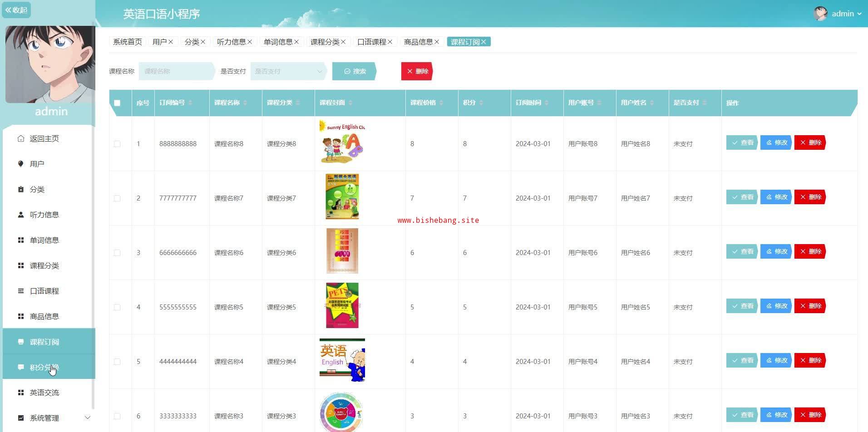Tick the checkbox for row 4
The image size is (868, 432).
coord(117,307)
